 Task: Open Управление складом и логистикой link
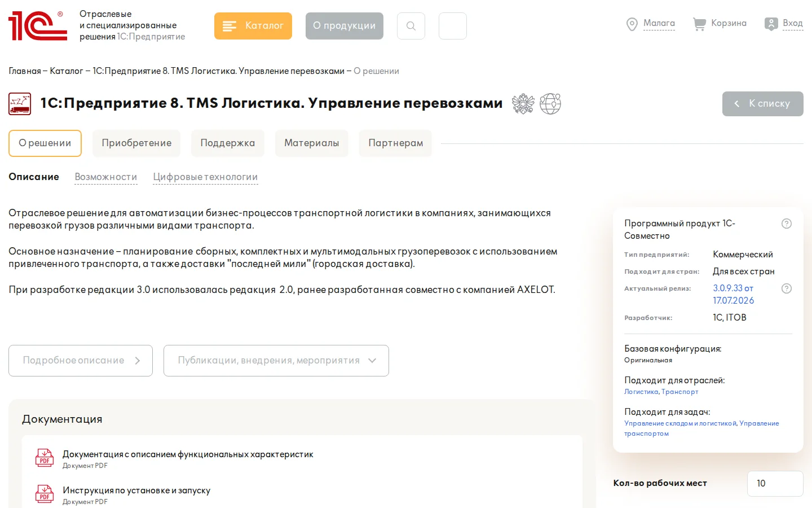(680, 423)
